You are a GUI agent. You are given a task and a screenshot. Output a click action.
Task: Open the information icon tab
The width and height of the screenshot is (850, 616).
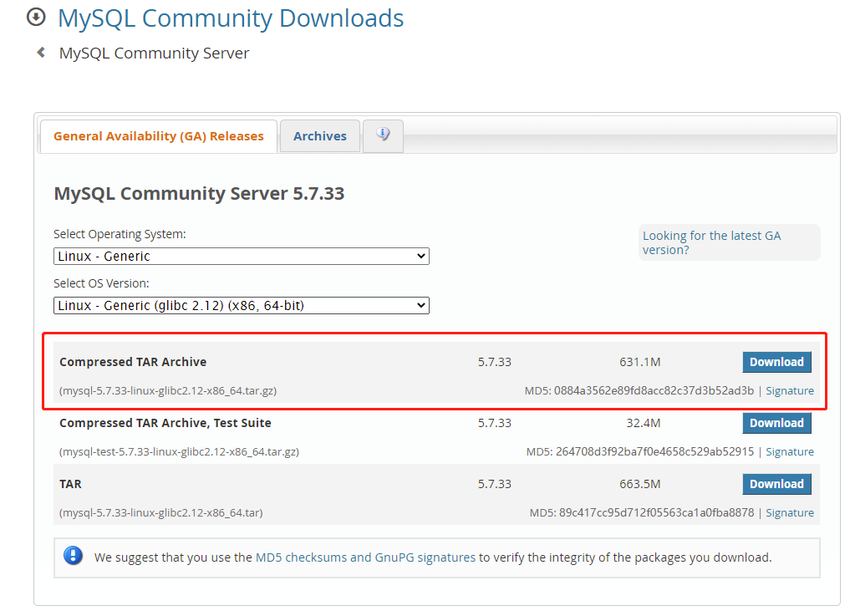[x=384, y=135]
